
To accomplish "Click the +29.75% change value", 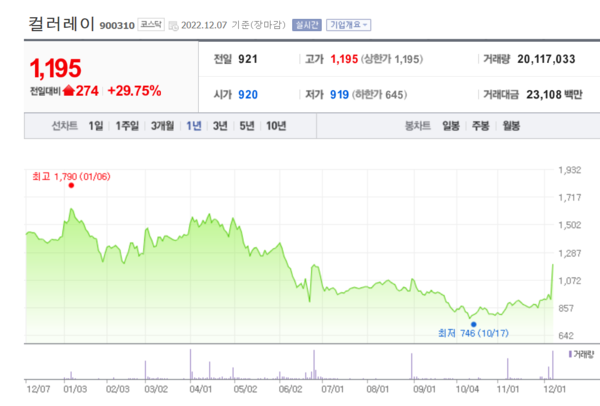I will click(x=134, y=91).
